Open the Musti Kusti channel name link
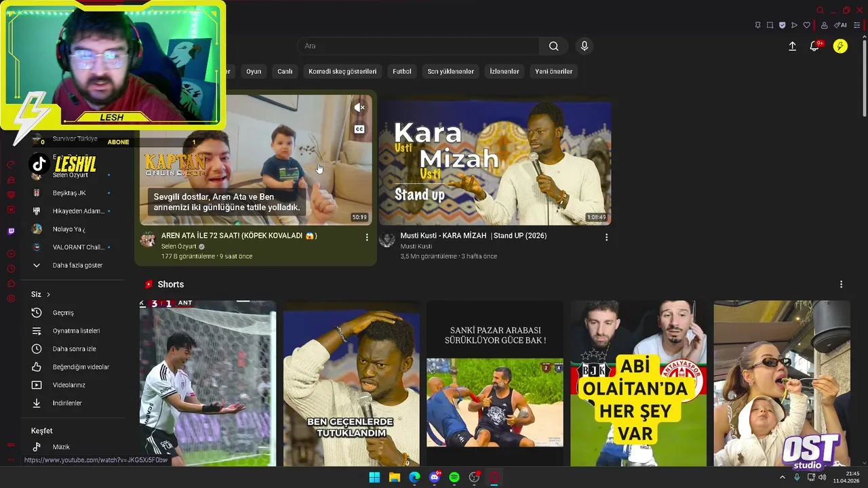 point(416,247)
